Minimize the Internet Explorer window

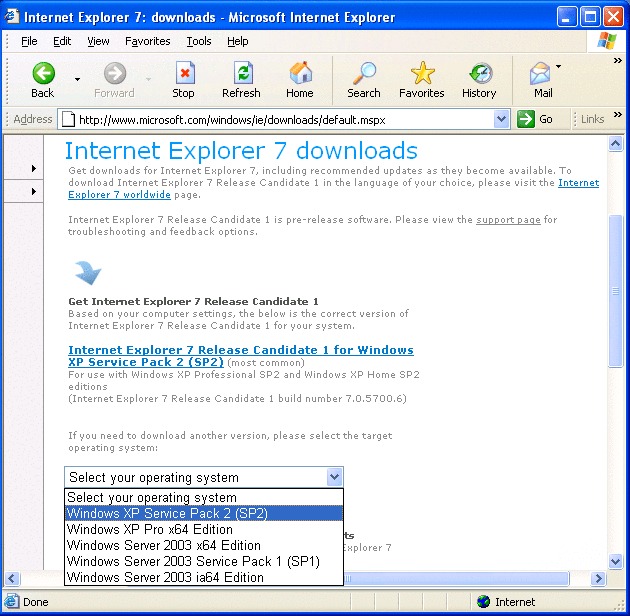pos(567,17)
